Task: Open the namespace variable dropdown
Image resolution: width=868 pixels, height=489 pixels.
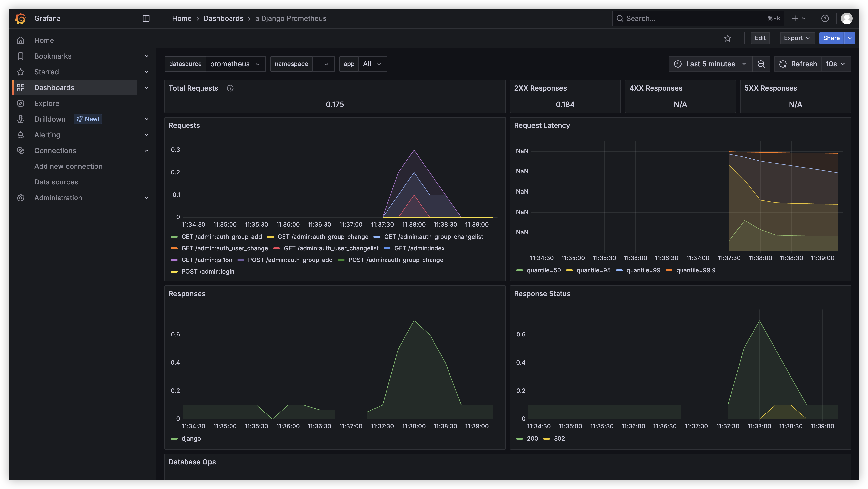Action: click(x=323, y=64)
